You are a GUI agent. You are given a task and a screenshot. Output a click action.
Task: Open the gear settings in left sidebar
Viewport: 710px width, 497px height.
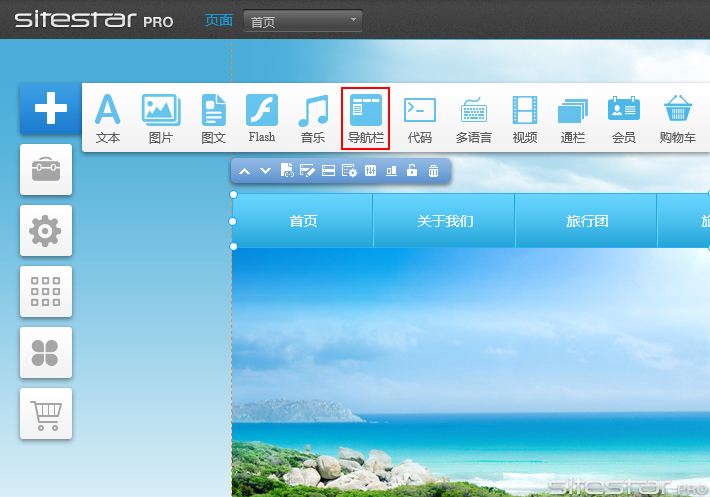[x=46, y=231]
